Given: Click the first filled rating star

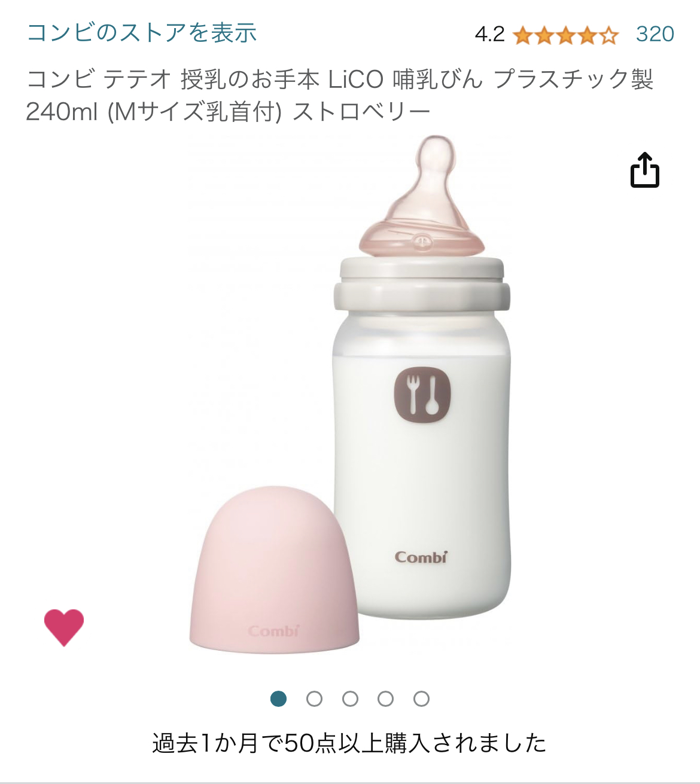Looking at the screenshot, I should point(523,35).
